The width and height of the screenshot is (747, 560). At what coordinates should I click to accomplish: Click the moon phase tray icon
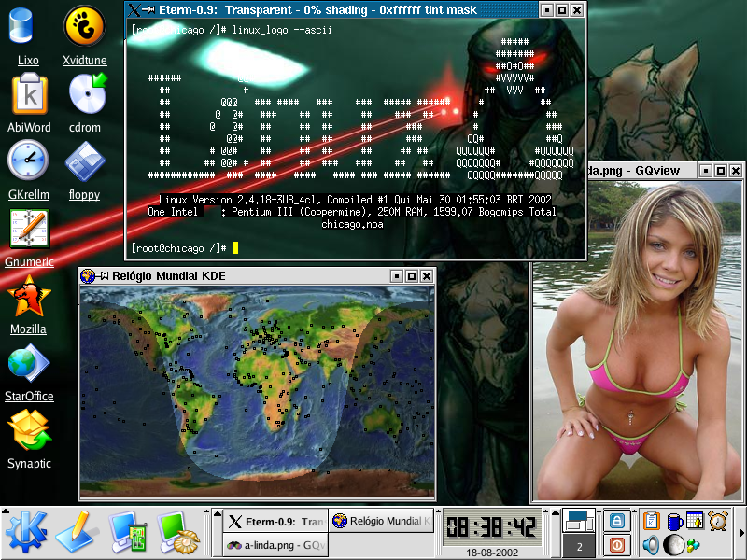[673, 545]
